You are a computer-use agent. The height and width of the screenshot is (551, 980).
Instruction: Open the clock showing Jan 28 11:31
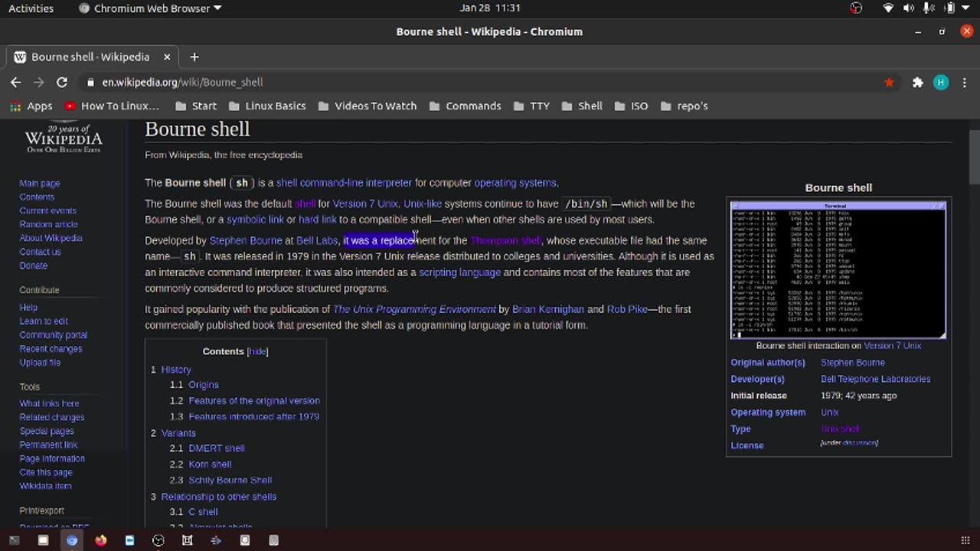pos(490,8)
